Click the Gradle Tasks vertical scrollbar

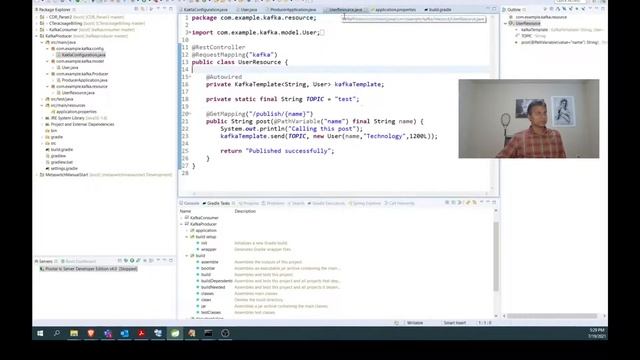[496, 256]
